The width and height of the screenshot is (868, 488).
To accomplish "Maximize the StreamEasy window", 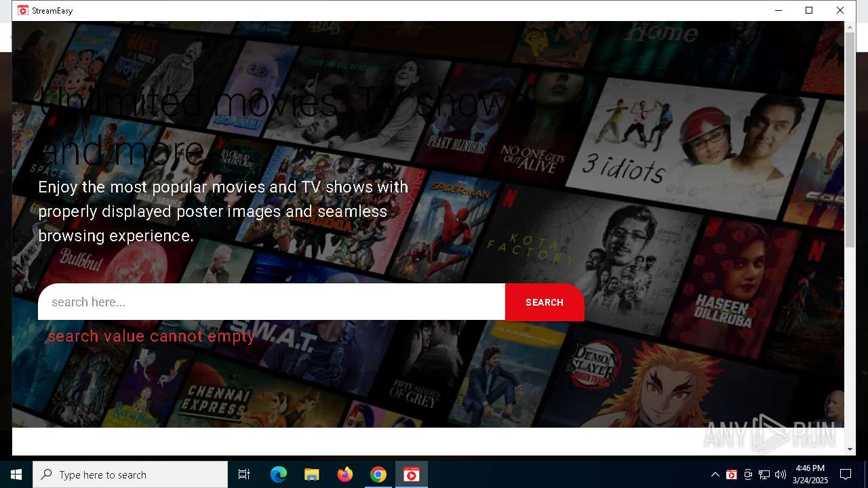I will pyautogui.click(x=809, y=10).
